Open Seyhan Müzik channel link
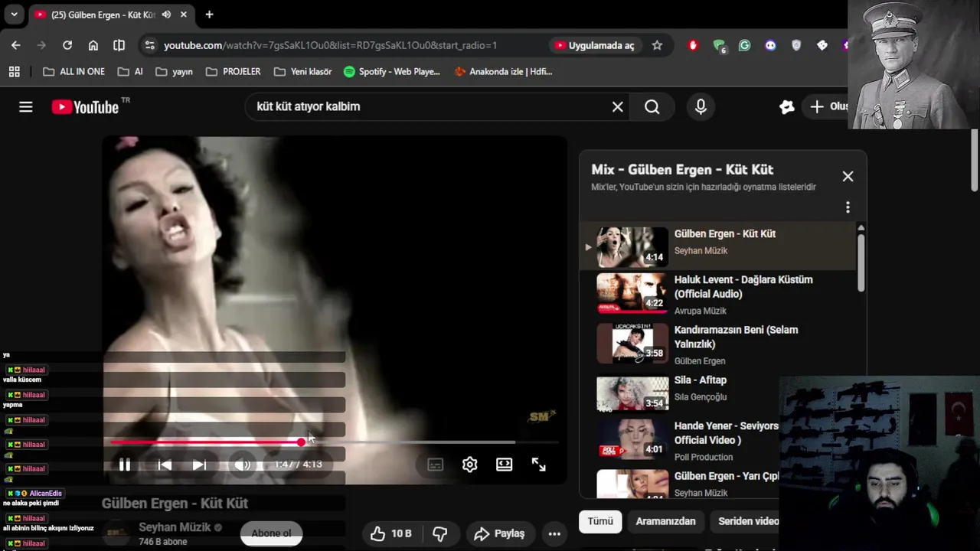Image resolution: width=980 pixels, height=551 pixels. pos(175,527)
